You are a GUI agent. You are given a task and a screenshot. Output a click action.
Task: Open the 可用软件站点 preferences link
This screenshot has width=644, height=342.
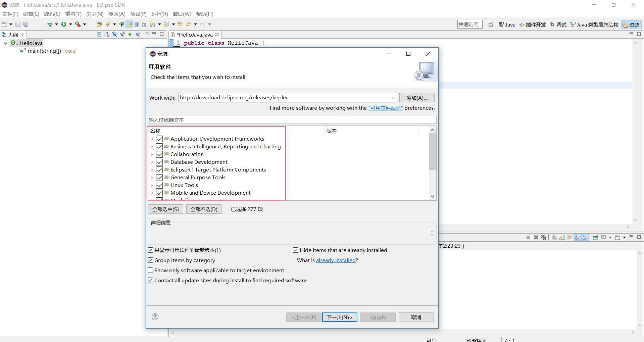tap(385, 108)
